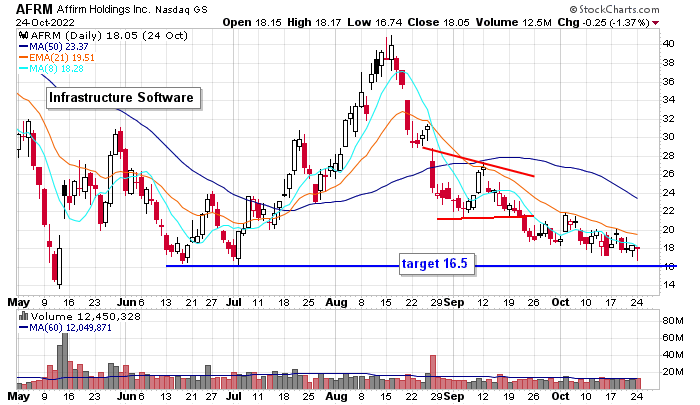Click the Jul label under the price chart
Image resolution: width=700 pixels, height=405 pixels.
pyautogui.click(x=233, y=302)
